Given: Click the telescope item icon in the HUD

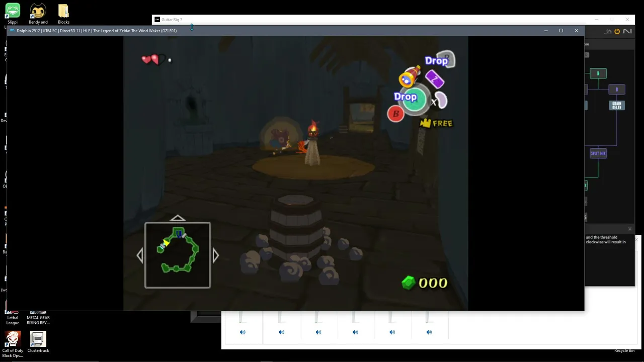Looking at the screenshot, I should coord(409,76).
